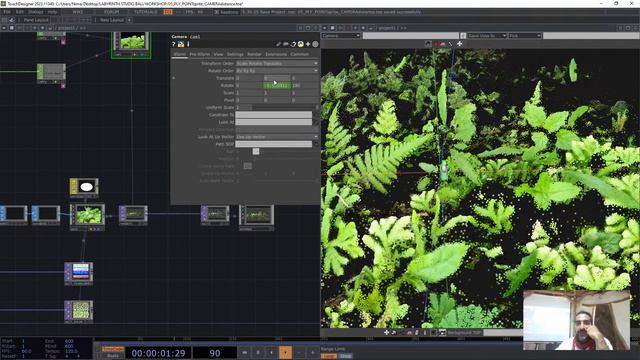
Task: Click the timecode display 00:00:01:29
Action: [x=158, y=353]
